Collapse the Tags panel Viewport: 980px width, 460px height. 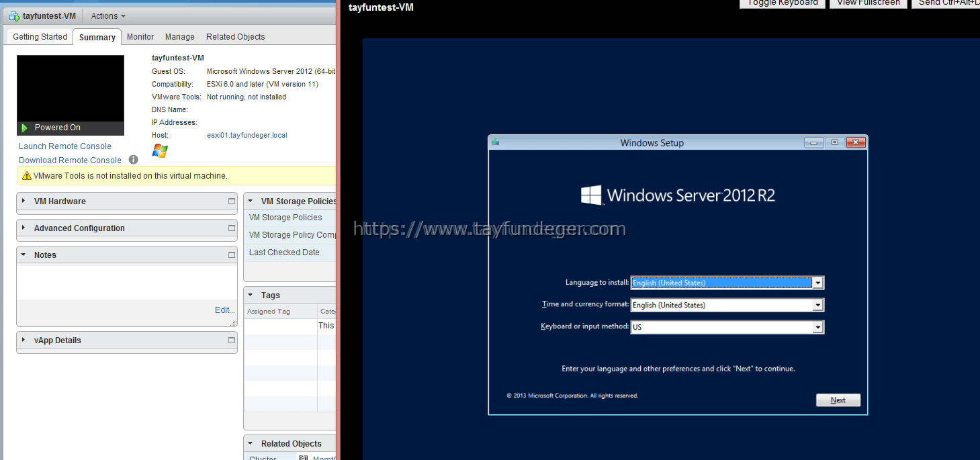[x=251, y=295]
